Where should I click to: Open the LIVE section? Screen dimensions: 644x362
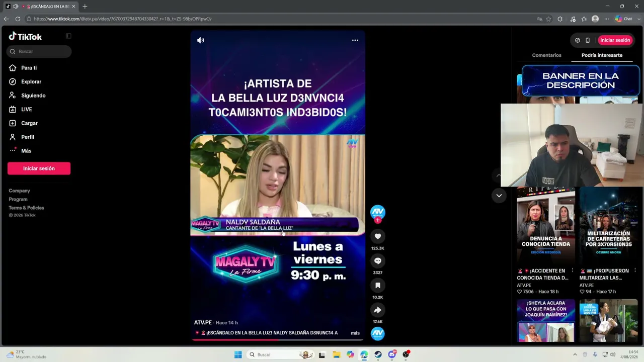(x=26, y=109)
